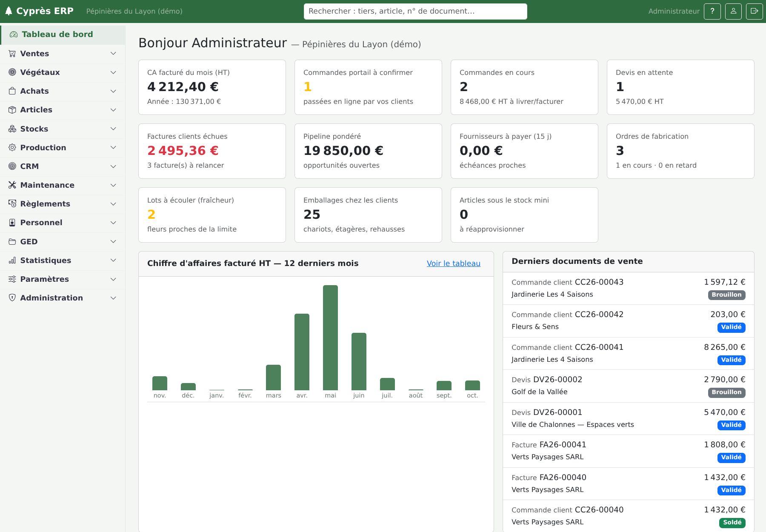Open the Maintenance menu item
Image resolution: width=766 pixels, height=532 pixels.
63,185
